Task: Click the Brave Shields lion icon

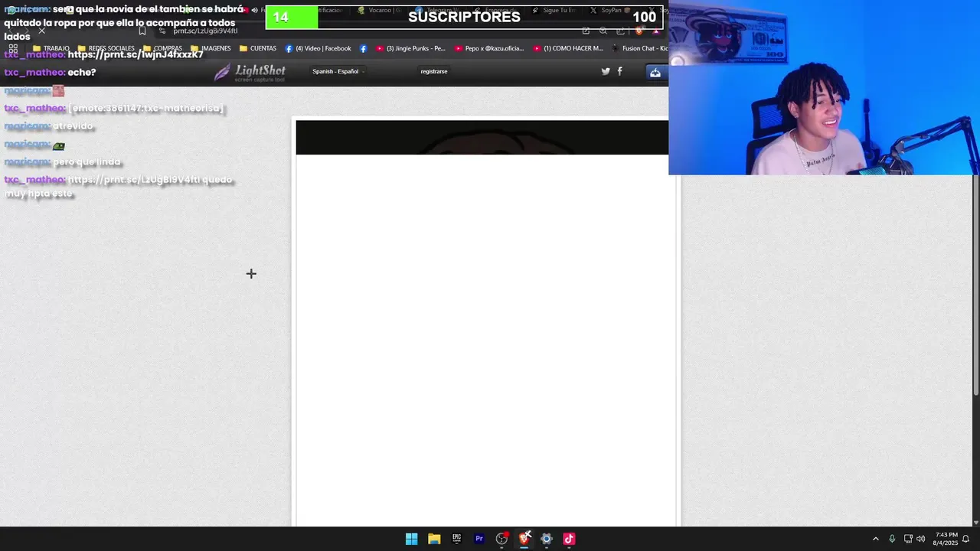Action: [x=639, y=31]
